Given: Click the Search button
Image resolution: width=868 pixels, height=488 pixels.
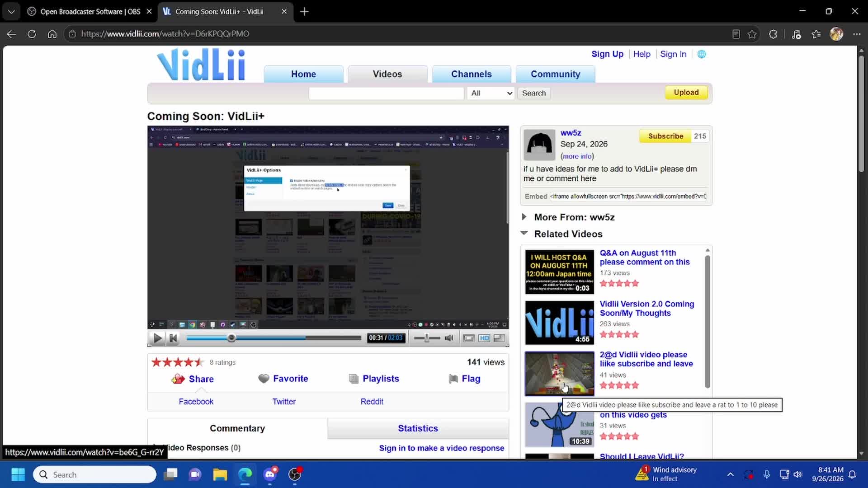Looking at the screenshot, I should [x=534, y=93].
